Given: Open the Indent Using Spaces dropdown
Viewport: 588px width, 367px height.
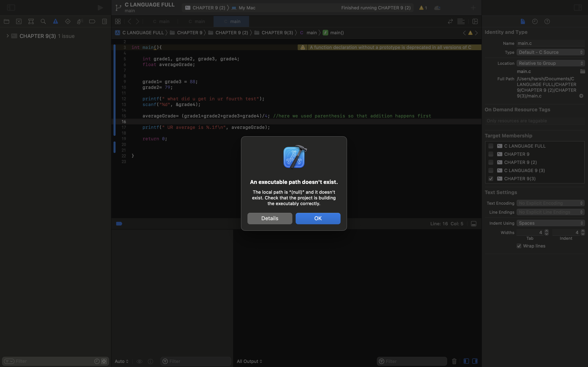Looking at the screenshot, I should [x=550, y=223].
